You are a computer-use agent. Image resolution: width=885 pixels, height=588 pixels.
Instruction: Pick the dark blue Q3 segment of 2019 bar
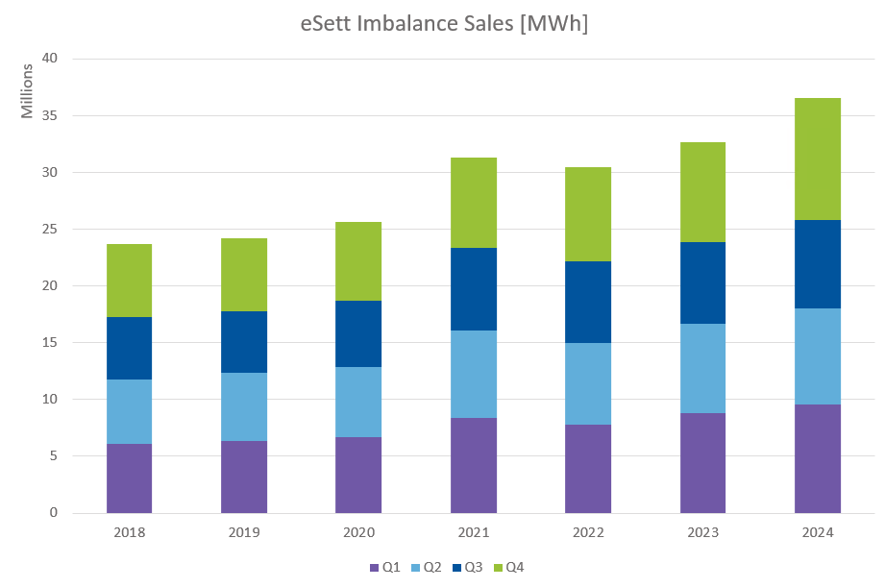tap(244, 343)
